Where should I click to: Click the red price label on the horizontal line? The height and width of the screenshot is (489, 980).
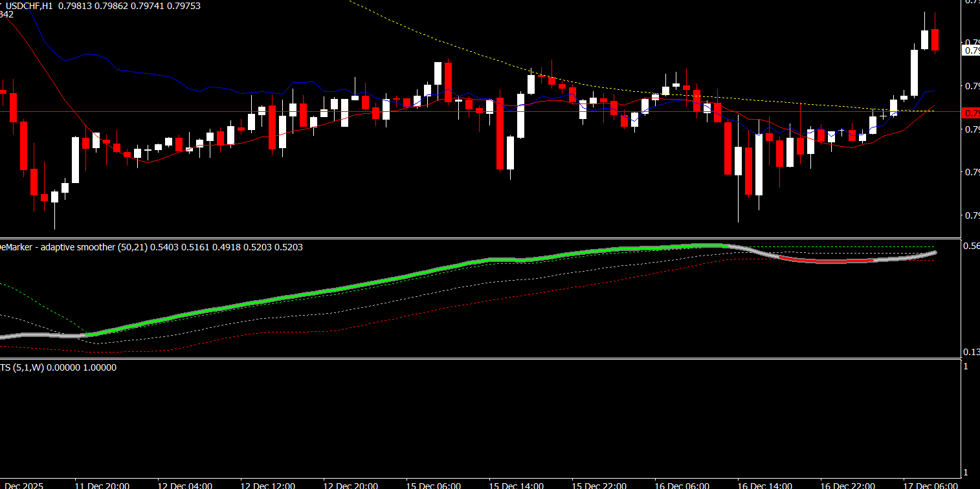[971, 113]
